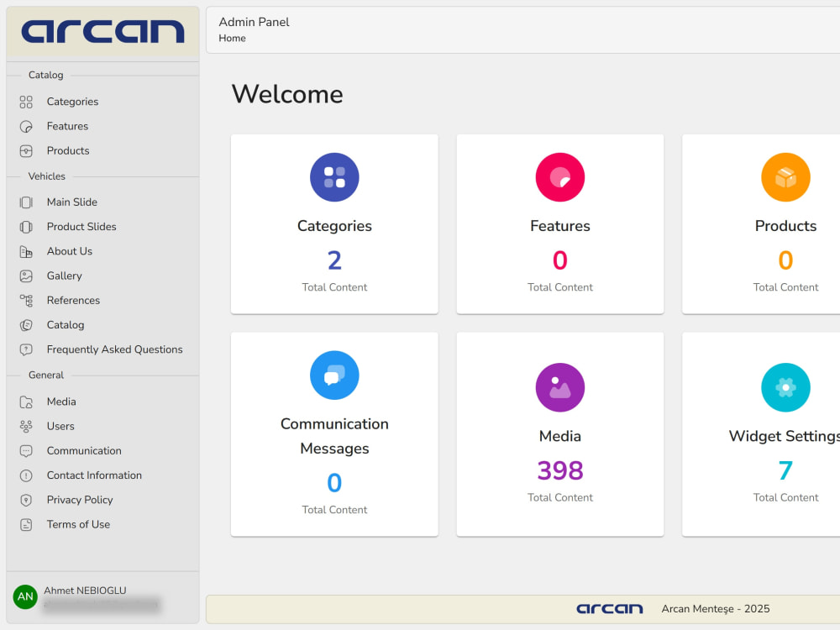Click the green AN user avatar
This screenshot has width=840, height=630.
(x=25, y=596)
